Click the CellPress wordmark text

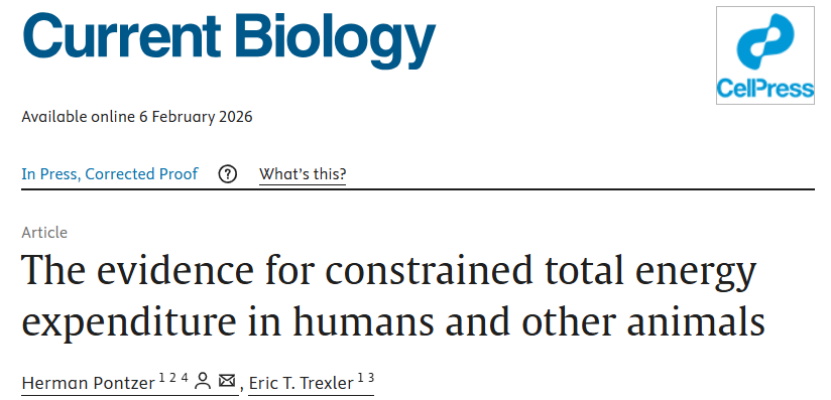coord(766,90)
